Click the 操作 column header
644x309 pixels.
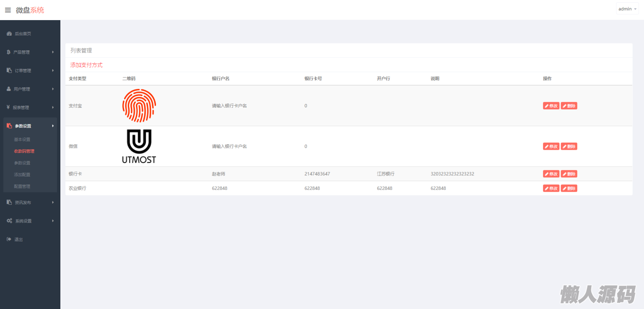click(x=547, y=78)
